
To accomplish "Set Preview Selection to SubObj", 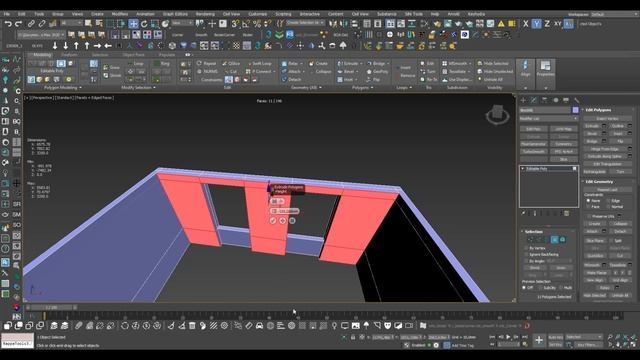I will click(x=540, y=288).
